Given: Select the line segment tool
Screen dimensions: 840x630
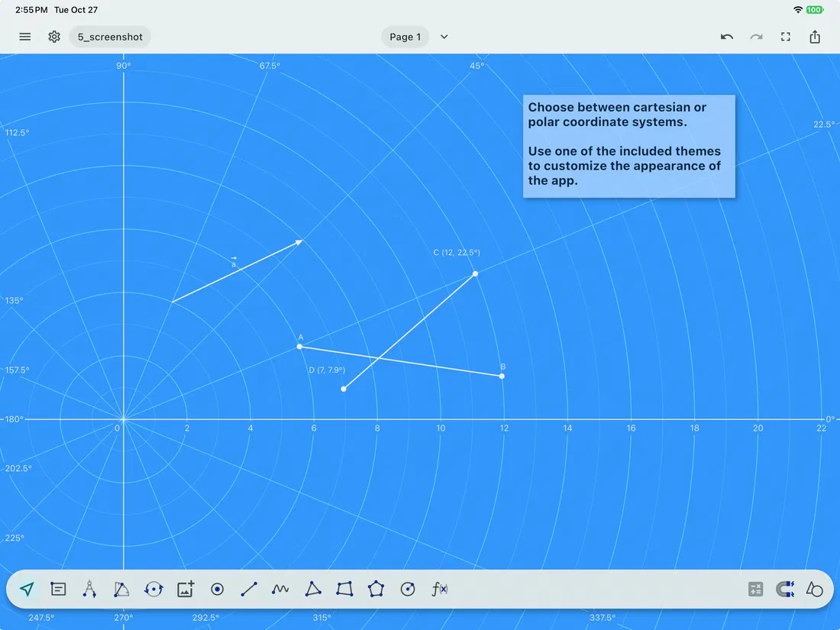Looking at the screenshot, I should pos(249,590).
